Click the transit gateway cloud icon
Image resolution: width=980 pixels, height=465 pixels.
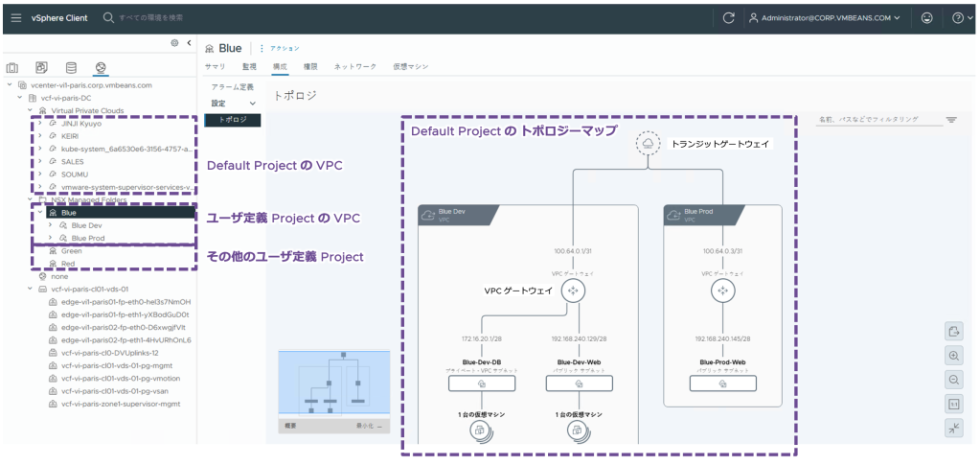click(x=649, y=143)
